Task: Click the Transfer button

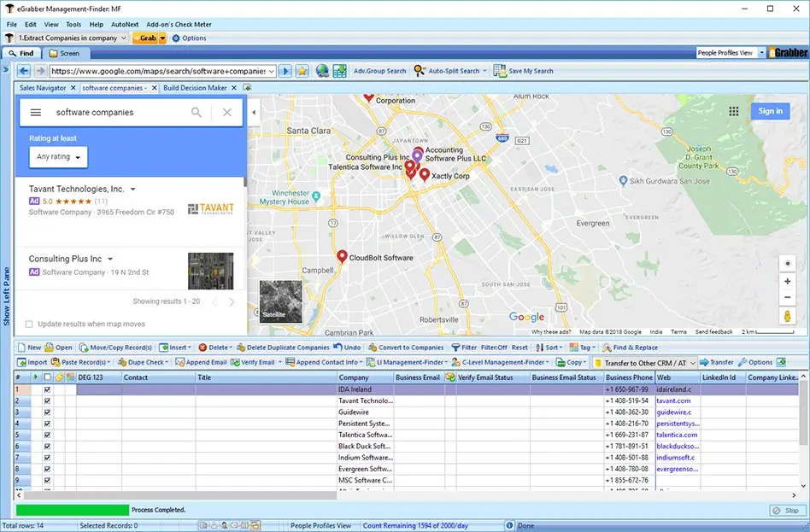Action: coord(717,362)
